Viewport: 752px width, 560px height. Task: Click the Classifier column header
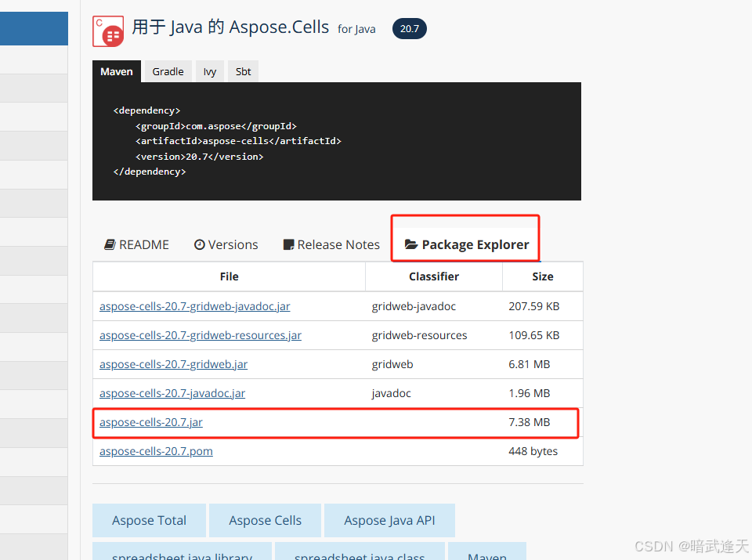(x=434, y=276)
